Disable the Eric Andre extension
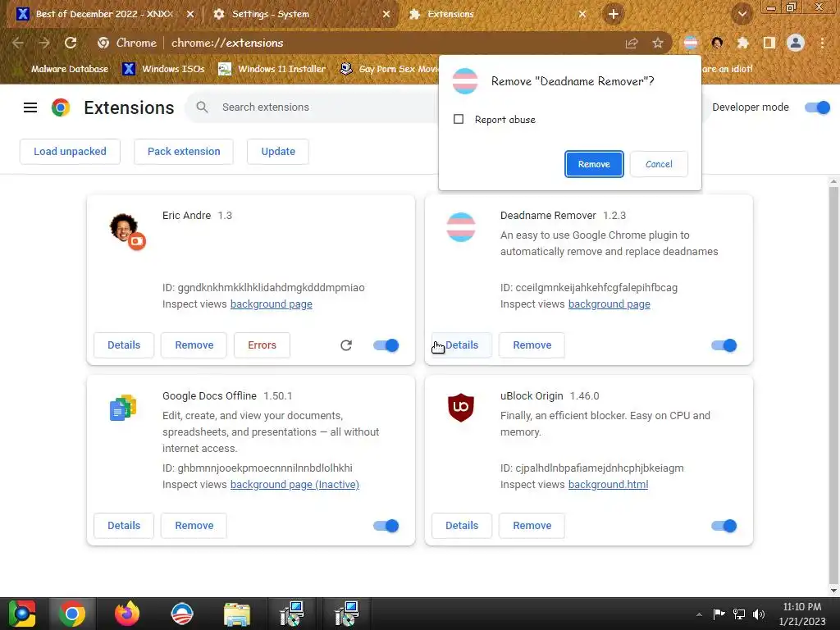Image resolution: width=840 pixels, height=630 pixels. pyautogui.click(x=386, y=345)
